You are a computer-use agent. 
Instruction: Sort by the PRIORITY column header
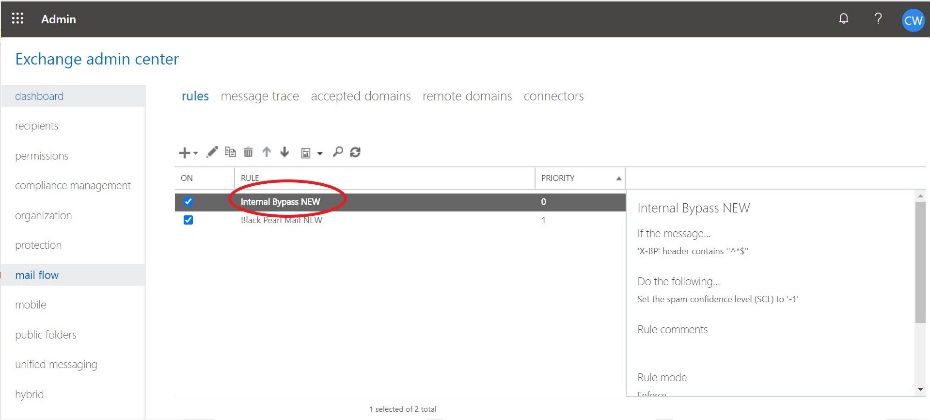[580, 178]
